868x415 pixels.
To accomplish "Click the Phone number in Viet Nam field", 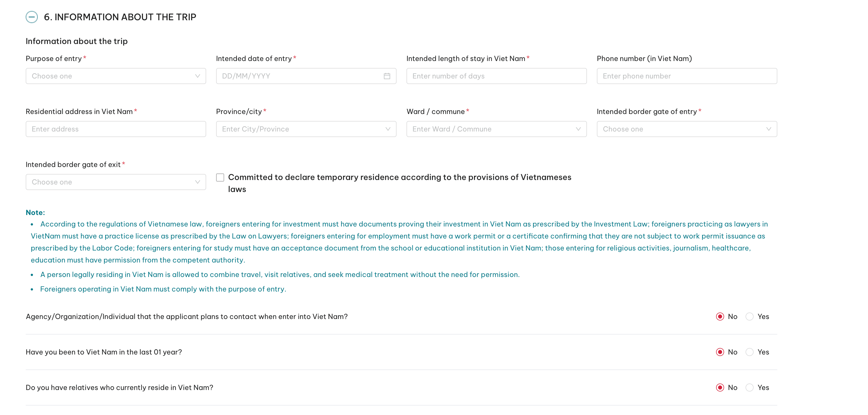I will (687, 76).
